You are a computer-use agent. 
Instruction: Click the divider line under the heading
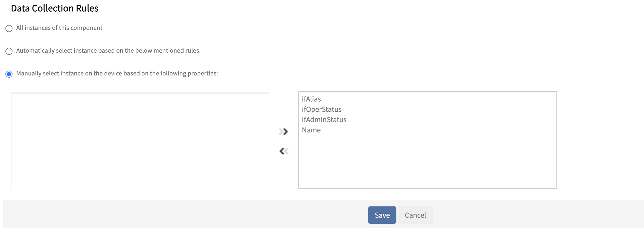[326, 17]
